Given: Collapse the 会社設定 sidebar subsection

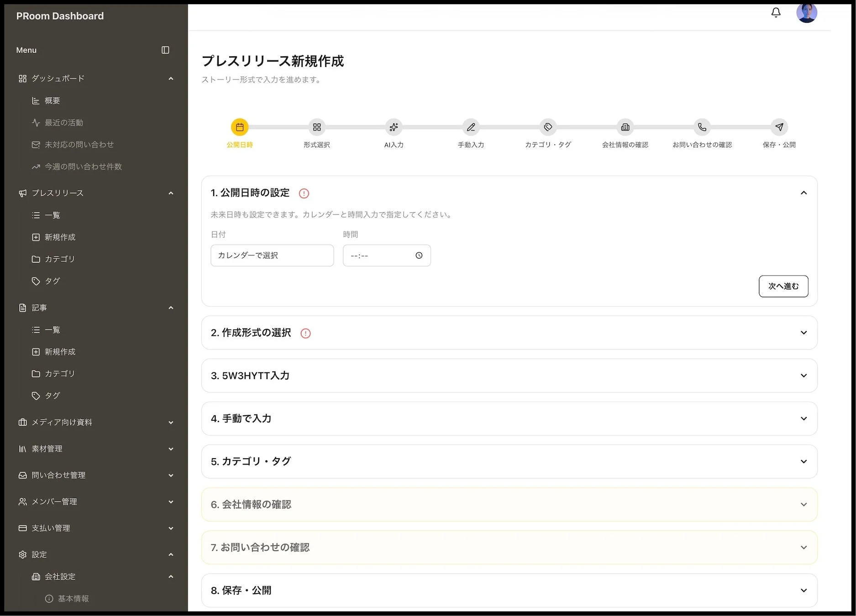Looking at the screenshot, I should coord(171,577).
